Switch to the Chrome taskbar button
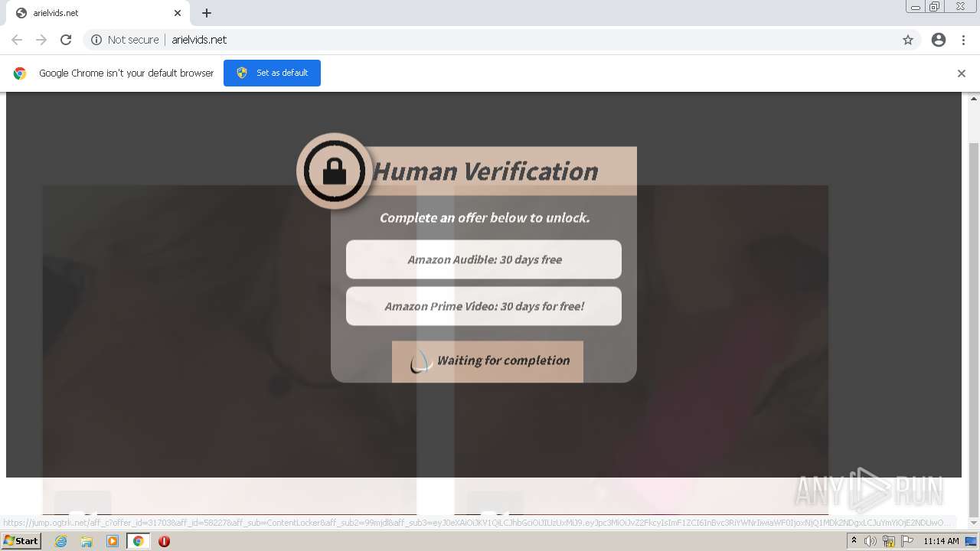Image resolution: width=980 pixels, height=551 pixels. point(138,541)
